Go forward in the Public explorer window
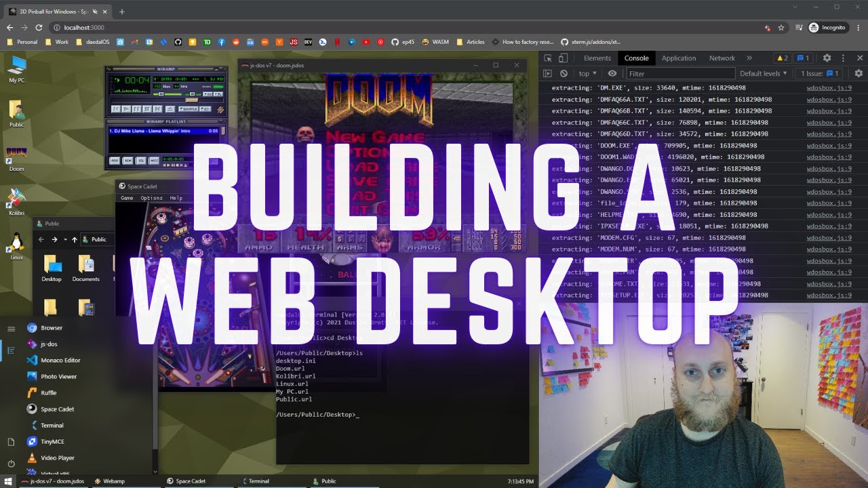Screen dimensions: 868x488 [x=54, y=239]
